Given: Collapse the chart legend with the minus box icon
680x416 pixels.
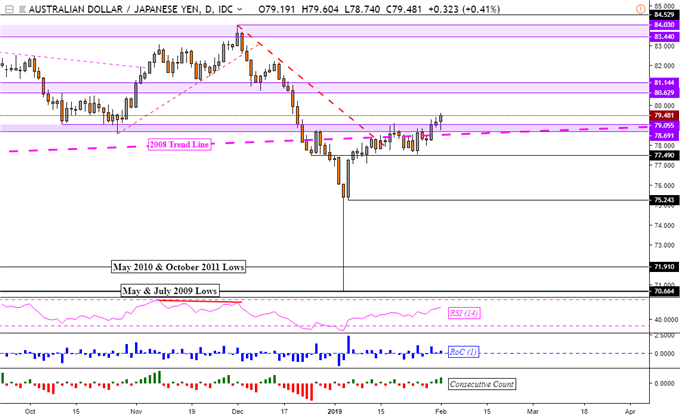Looking at the screenshot, I should pyautogui.click(x=9, y=9).
